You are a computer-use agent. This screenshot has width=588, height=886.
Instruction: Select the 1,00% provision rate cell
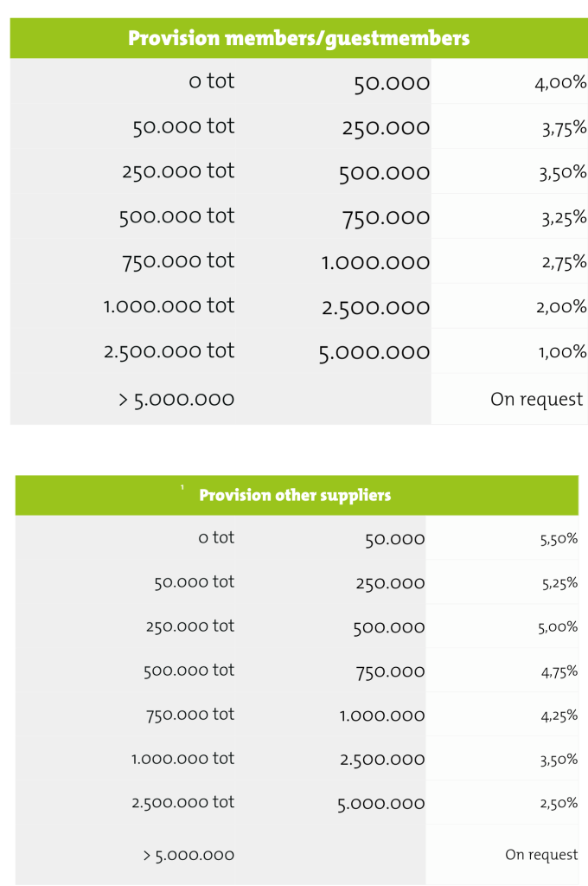(562, 352)
